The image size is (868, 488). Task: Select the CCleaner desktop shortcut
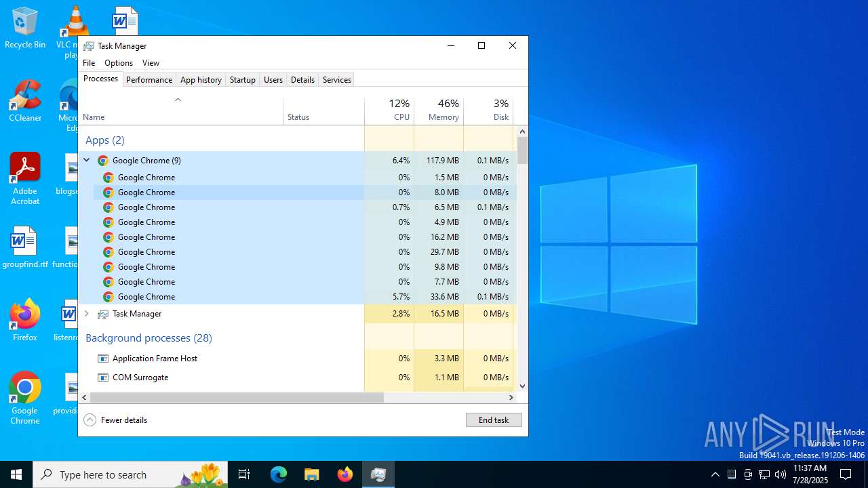(25, 100)
